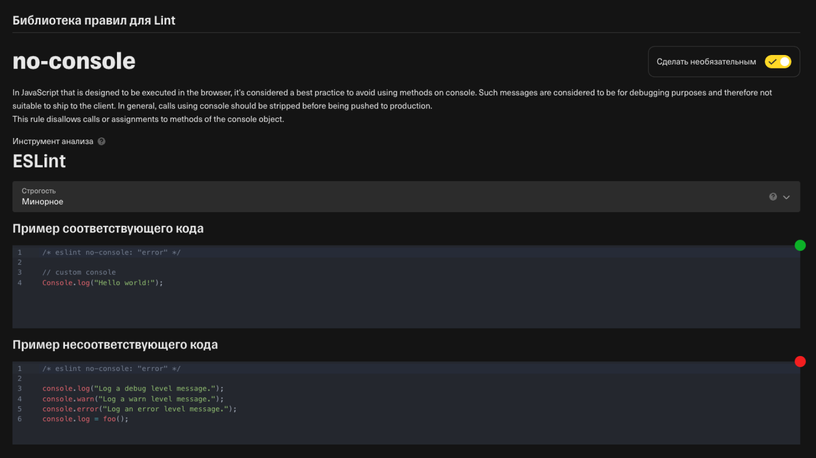
Task: Toggle the "Сделать необязательным" switch
Action: pyautogui.click(x=777, y=61)
